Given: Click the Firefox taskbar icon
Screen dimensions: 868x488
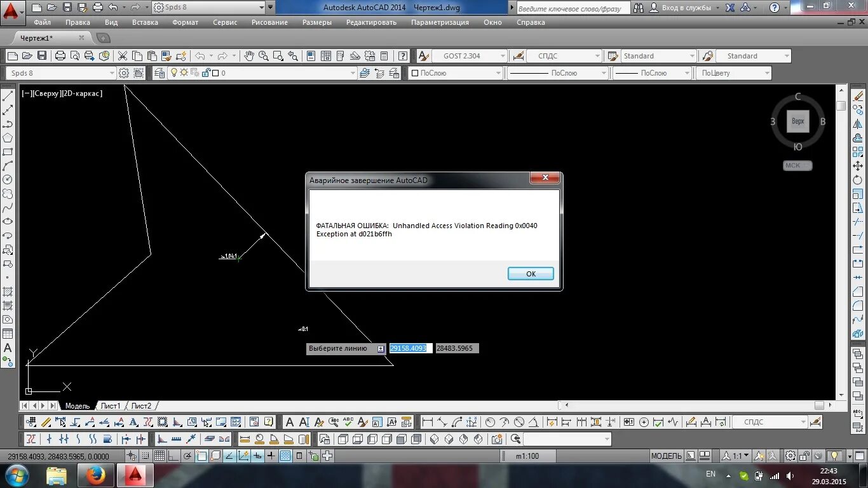Looking at the screenshot, I should [96, 475].
